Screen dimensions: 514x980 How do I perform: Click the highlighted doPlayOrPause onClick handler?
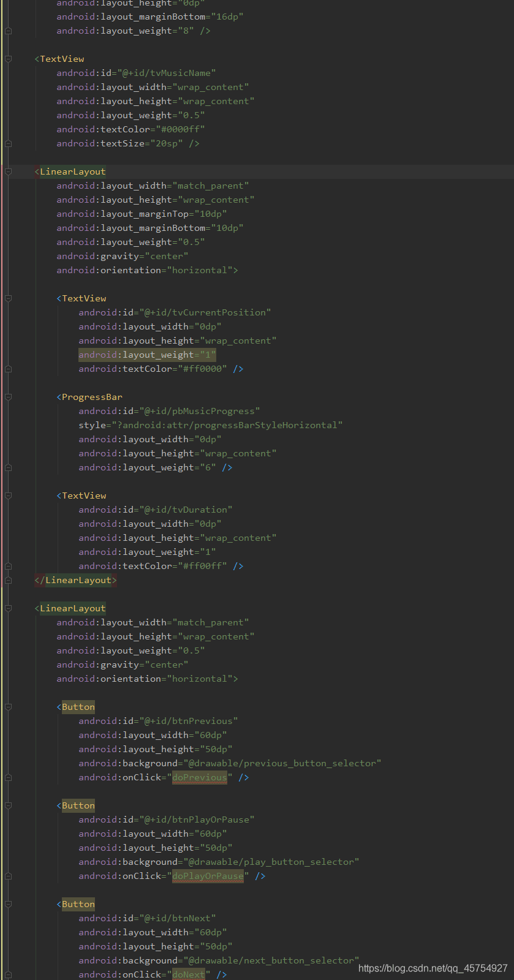(x=208, y=876)
